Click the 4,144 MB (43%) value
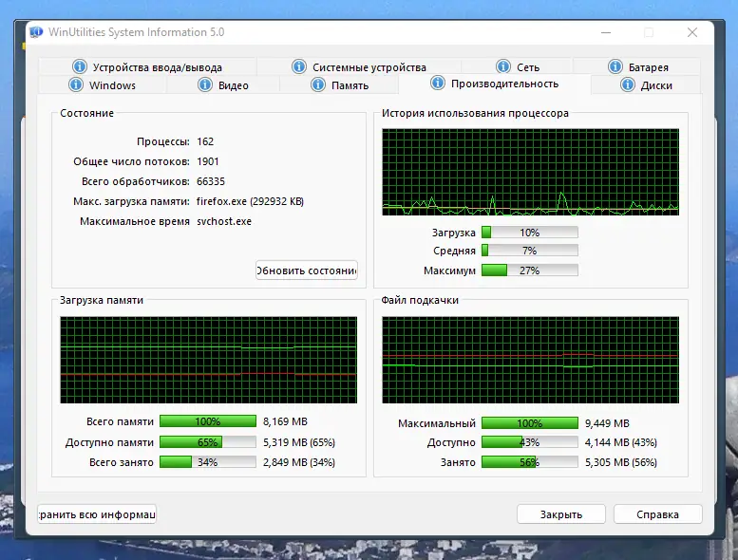This screenshot has width=738, height=560. tap(621, 442)
